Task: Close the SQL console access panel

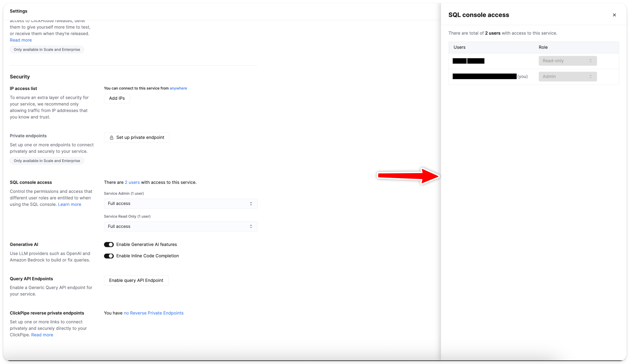Action: tap(614, 15)
